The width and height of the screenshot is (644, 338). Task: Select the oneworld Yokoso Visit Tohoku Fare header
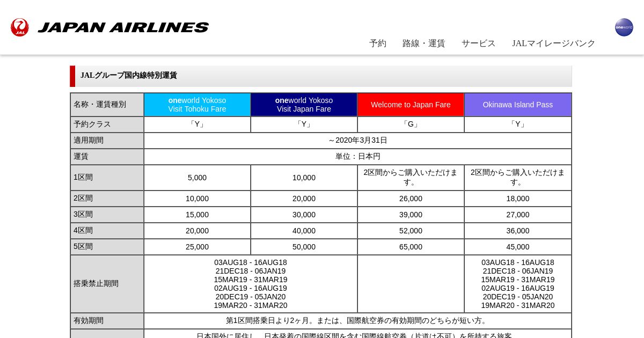coord(197,105)
